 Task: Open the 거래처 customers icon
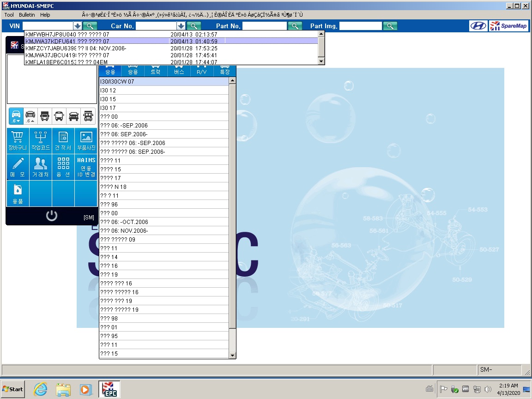(40, 167)
